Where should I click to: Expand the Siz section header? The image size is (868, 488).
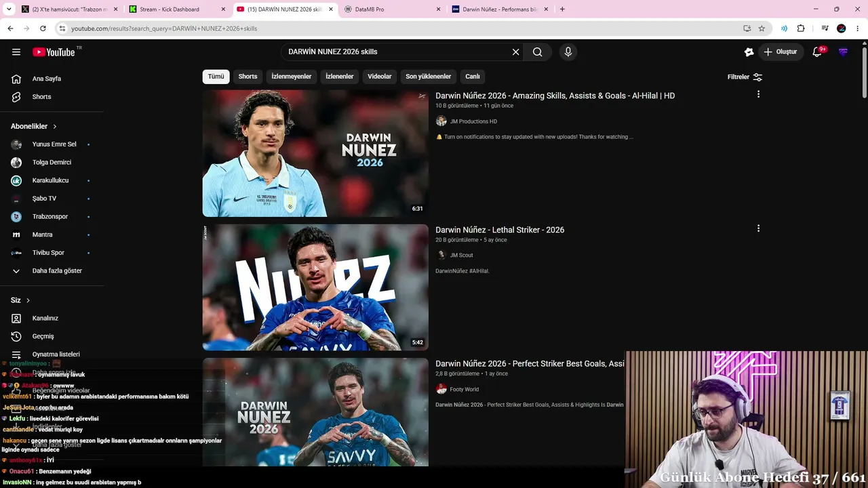(x=20, y=300)
